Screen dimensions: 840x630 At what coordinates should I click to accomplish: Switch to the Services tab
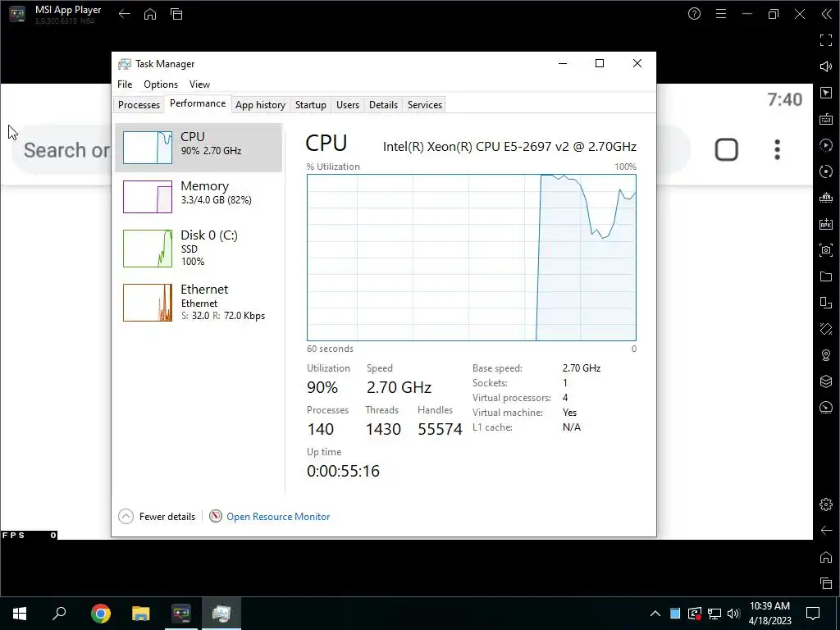pos(425,105)
